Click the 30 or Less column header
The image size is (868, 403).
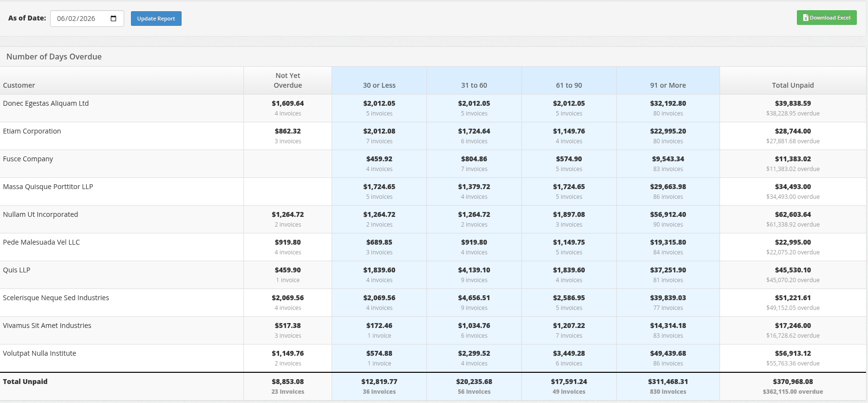(x=379, y=85)
